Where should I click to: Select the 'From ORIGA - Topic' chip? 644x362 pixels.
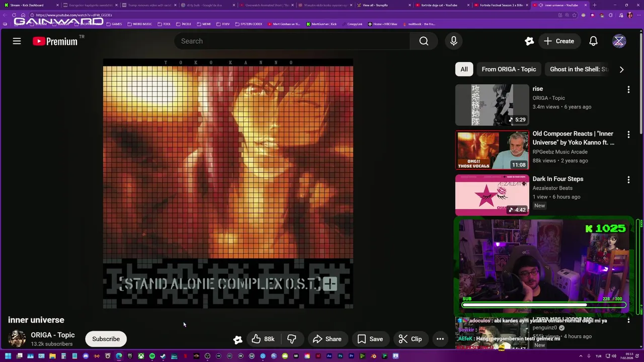point(509,69)
